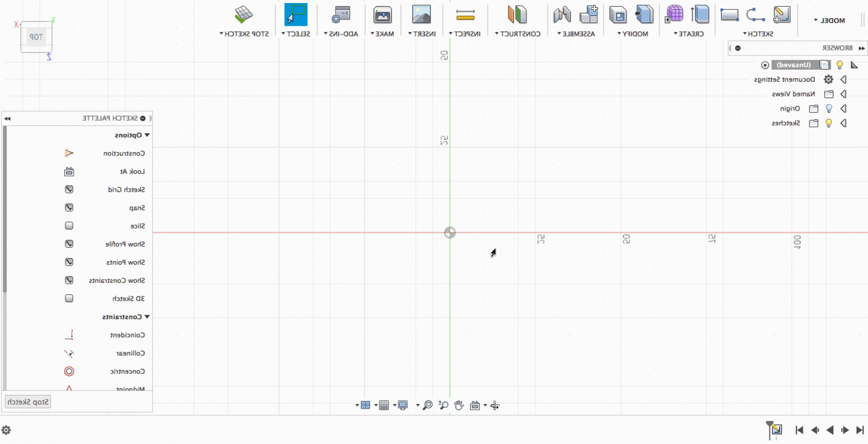
Task: Click the Insert image icon
Action: click(422, 15)
